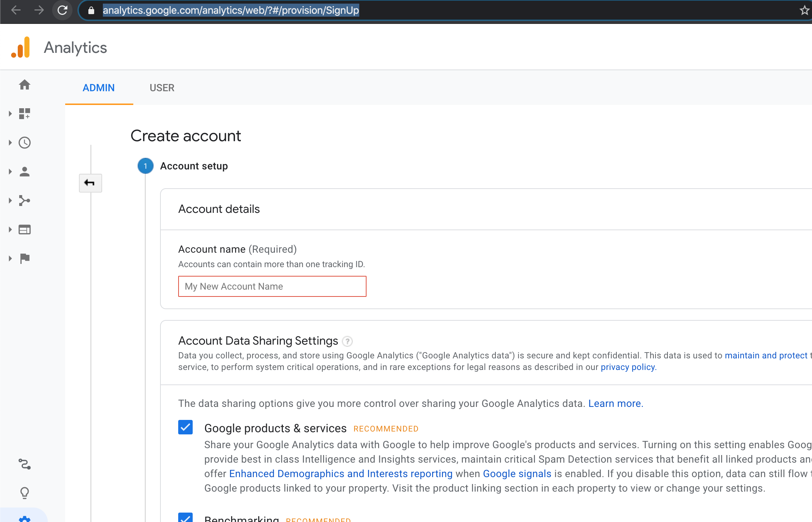This screenshot has height=522, width=812.
Task: Expand the Realtime section arrow
Action: (10, 143)
